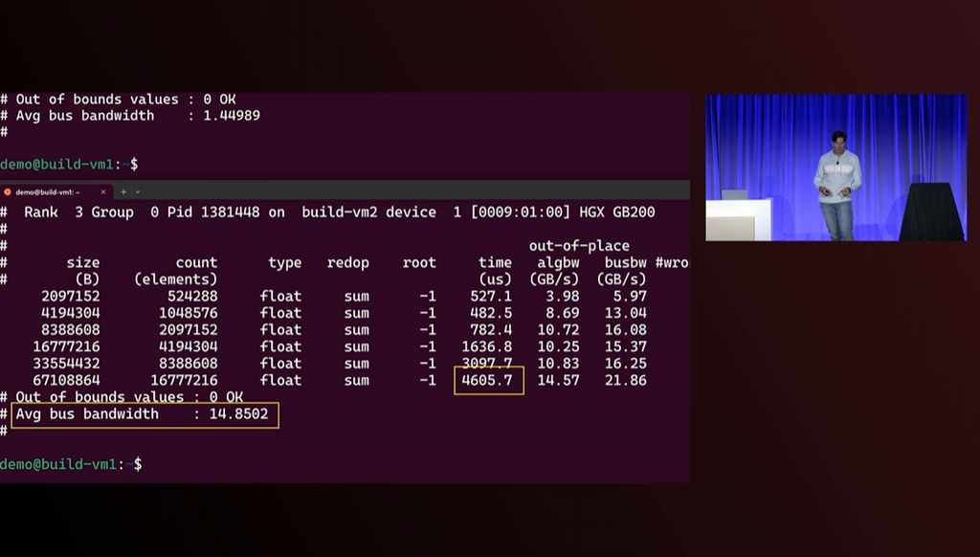Click the time value 527.1

point(491,297)
